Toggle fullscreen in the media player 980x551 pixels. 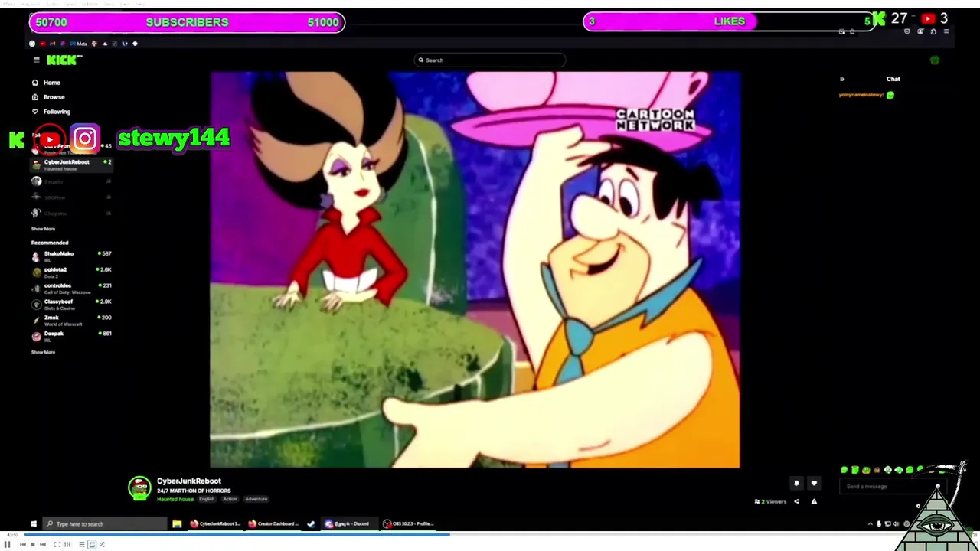[57, 544]
